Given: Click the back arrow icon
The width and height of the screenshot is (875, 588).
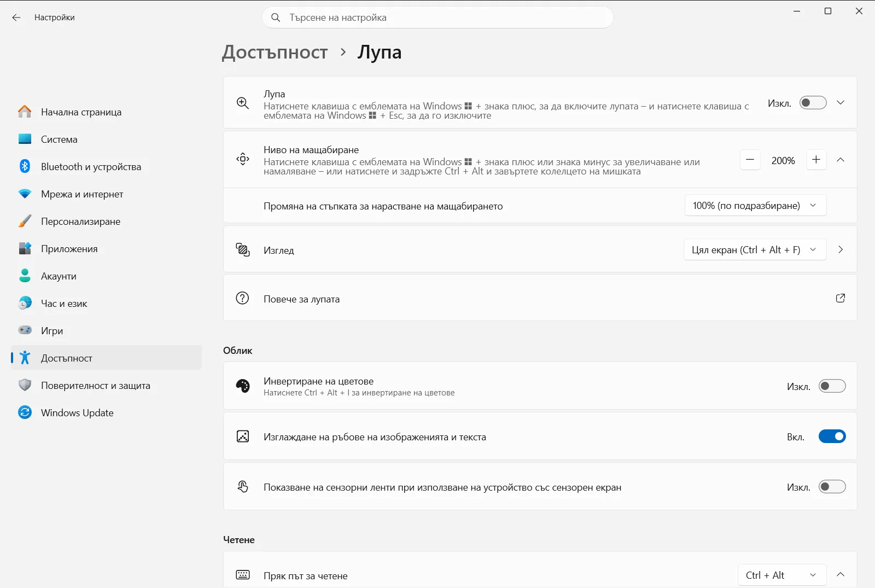Looking at the screenshot, I should click(16, 18).
